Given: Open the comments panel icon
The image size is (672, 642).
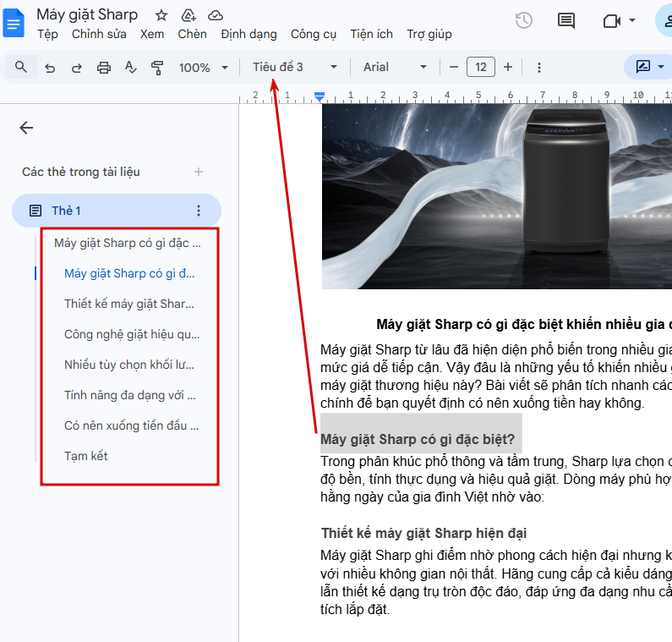Looking at the screenshot, I should click(566, 20).
